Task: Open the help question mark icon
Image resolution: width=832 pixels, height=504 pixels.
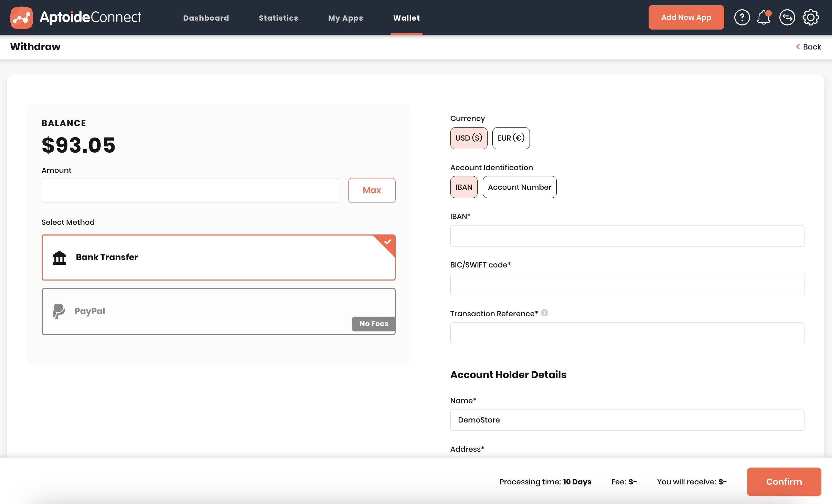Action: tap(742, 18)
